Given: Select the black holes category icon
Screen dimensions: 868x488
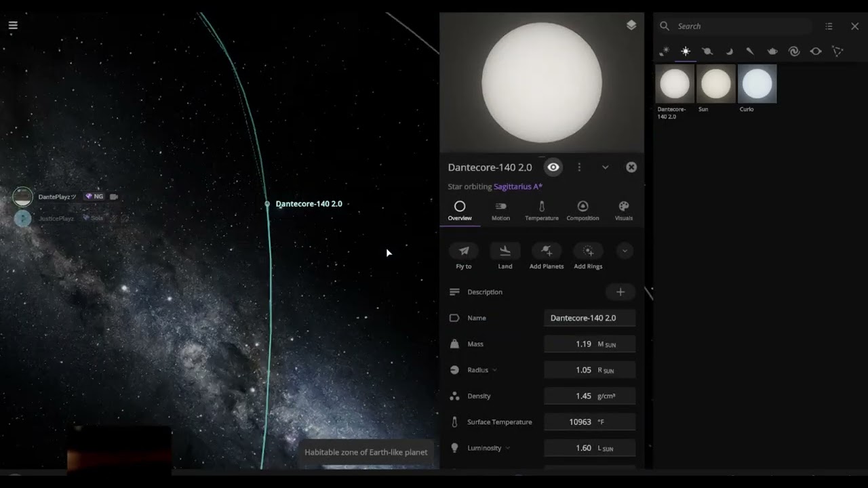Looking at the screenshot, I should point(816,52).
